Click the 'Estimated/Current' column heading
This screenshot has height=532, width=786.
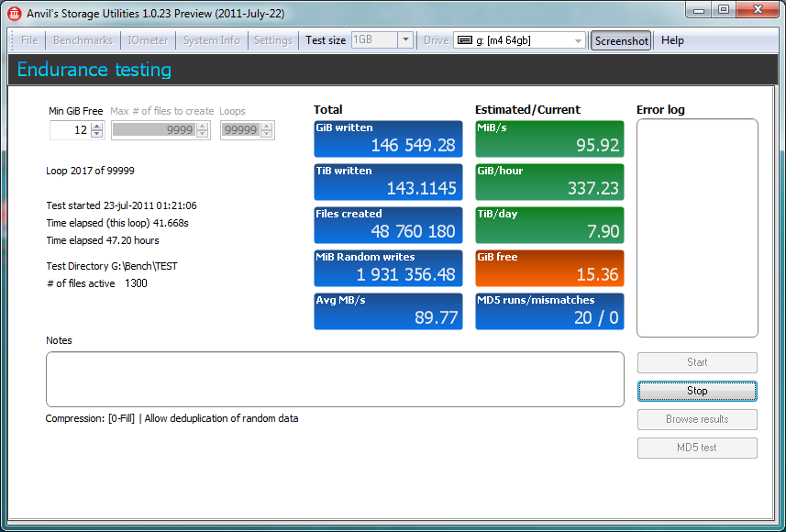click(528, 109)
